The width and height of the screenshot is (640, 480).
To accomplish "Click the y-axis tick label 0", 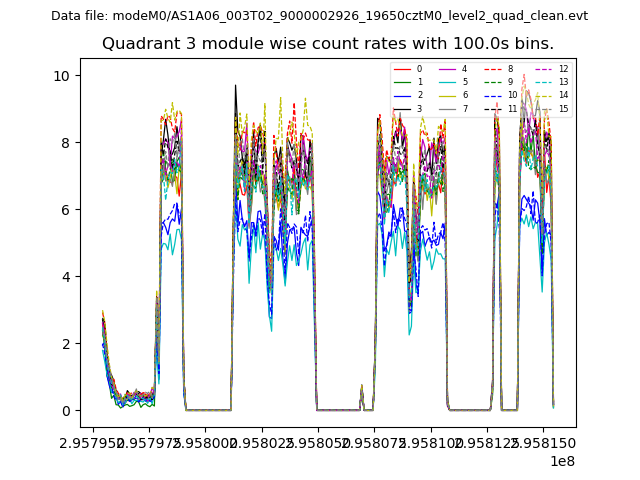I will 64,411.
